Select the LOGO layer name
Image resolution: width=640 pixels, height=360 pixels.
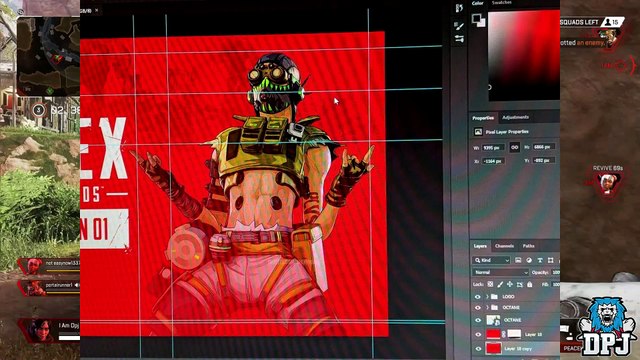508,296
